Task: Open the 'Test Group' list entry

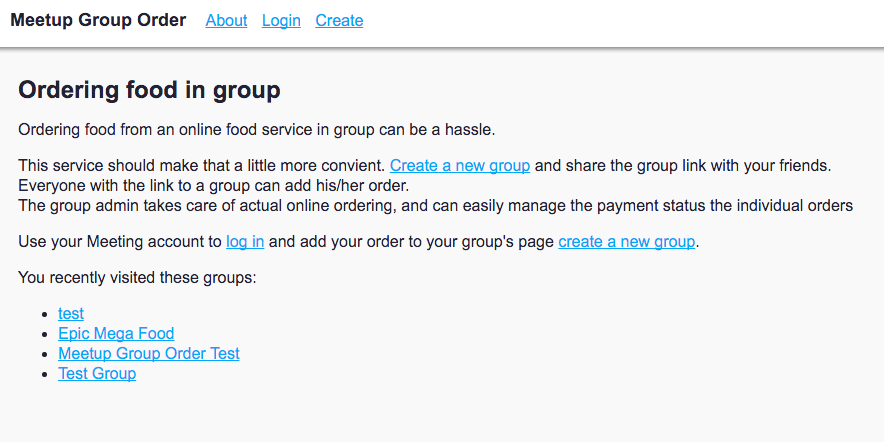Action: coord(97,373)
